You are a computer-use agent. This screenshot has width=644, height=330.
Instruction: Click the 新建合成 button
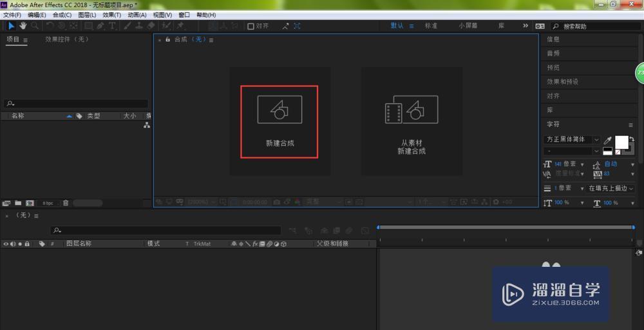[279, 122]
